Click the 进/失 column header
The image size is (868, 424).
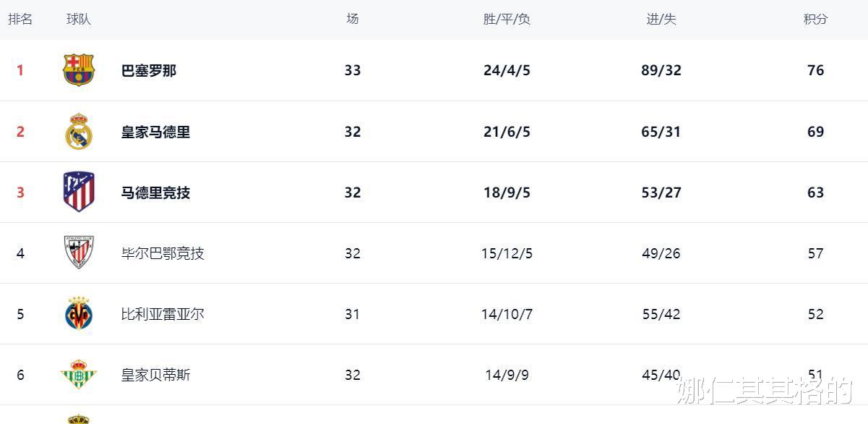click(x=661, y=19)
